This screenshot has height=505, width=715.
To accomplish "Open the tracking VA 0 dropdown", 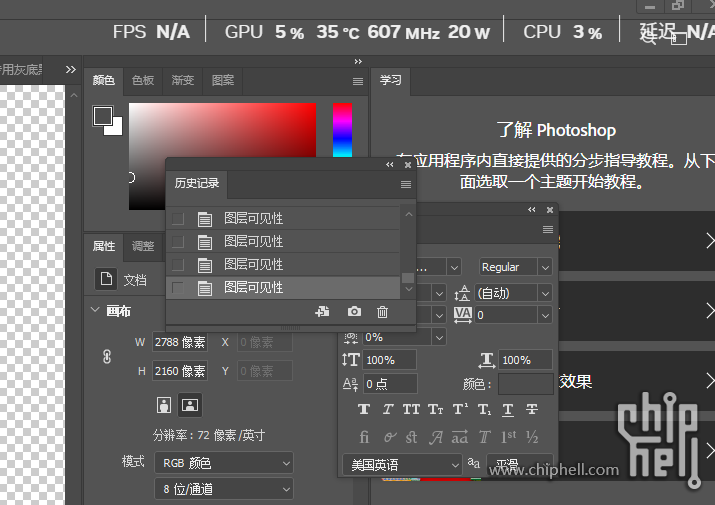I will [545, 315].
